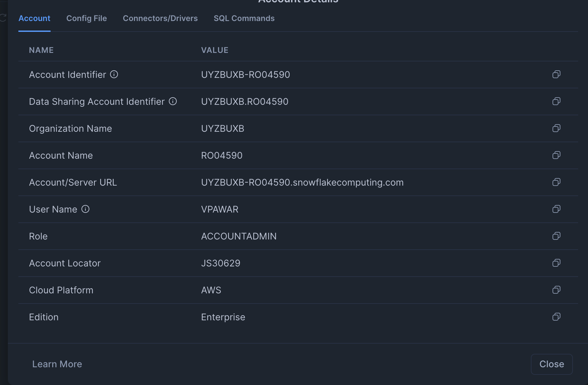Image resolution: width=588 pixels, height=385 pixels.
Task: Show info tooltip for User Name
Action: (85, 209)
